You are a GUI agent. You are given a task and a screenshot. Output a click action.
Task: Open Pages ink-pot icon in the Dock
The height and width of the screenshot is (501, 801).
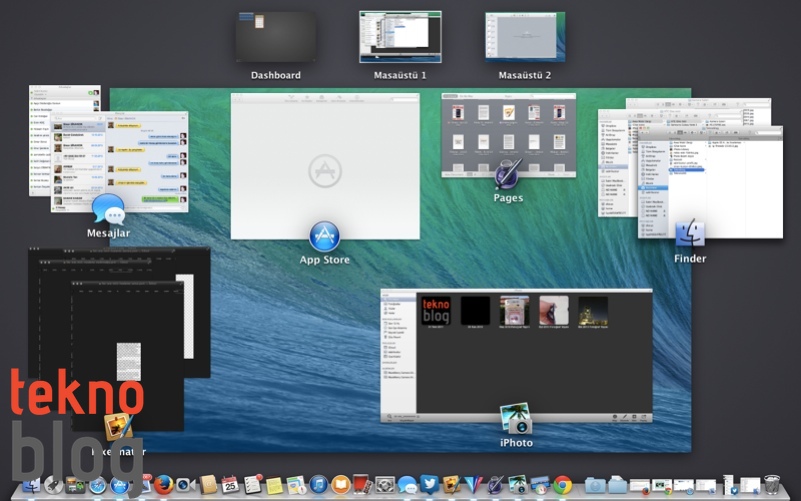click(496, 485)
